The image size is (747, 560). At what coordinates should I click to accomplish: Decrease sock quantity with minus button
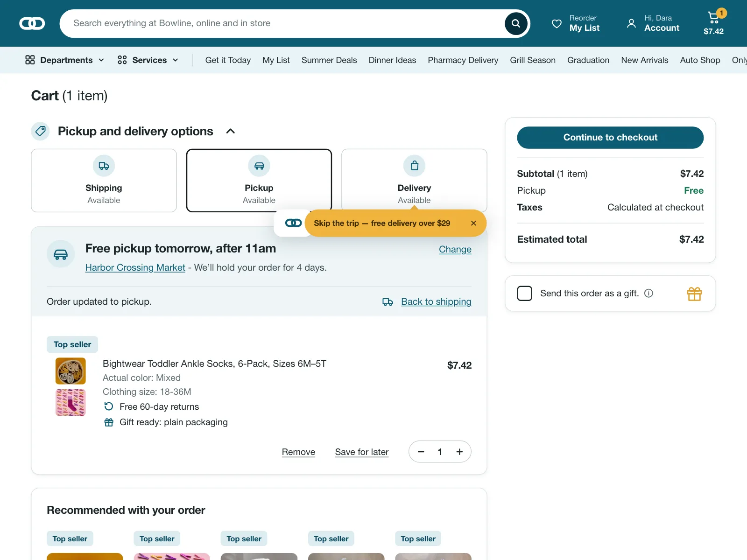[x=421, y=452]
